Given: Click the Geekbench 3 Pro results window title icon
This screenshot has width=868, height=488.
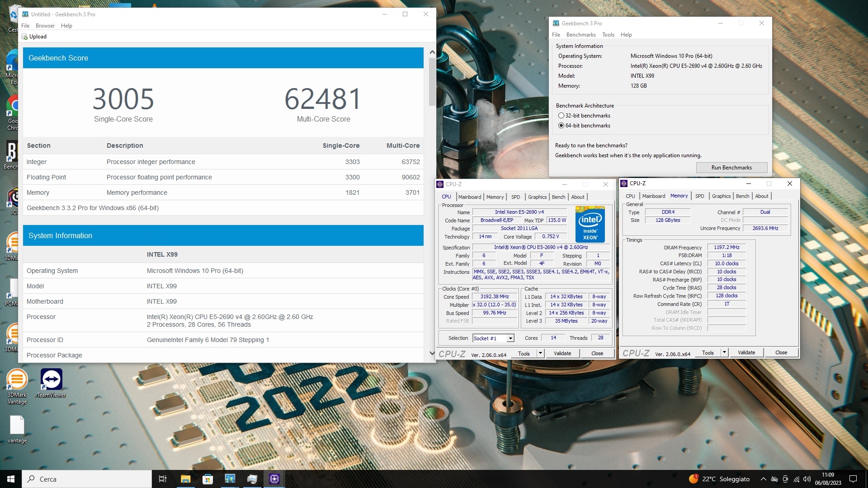Looking at the screenshot, I should click(25, 14).
